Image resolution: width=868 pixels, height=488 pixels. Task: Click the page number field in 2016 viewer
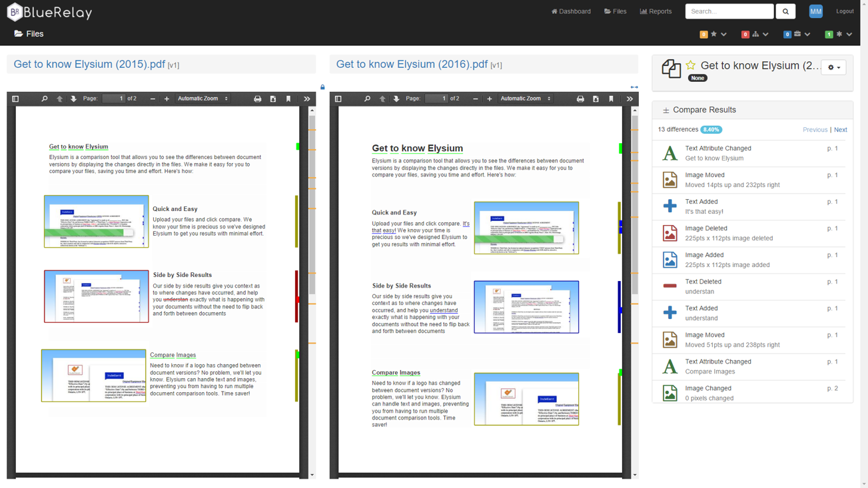tap(436, 99)
